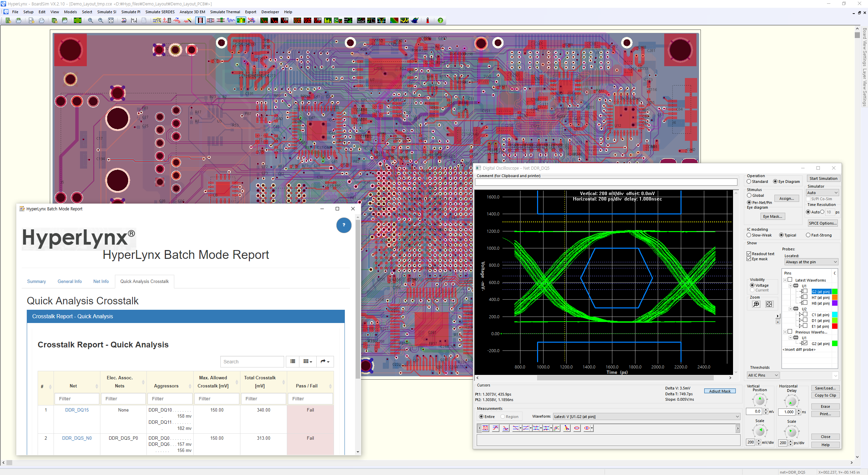Click the thermometer thermal simulation icon

[x=428, y=20]
